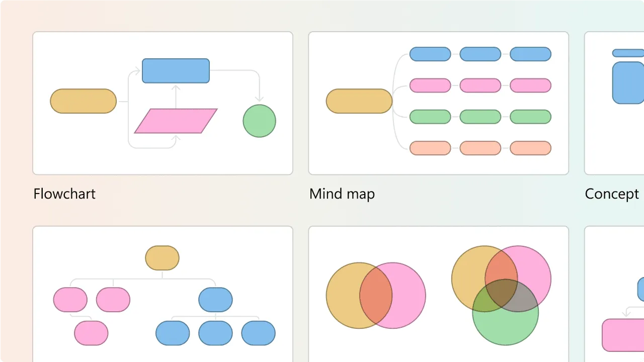
Task: Select the blue rectangle in the Flowchart preview
Action: (176, 70)
